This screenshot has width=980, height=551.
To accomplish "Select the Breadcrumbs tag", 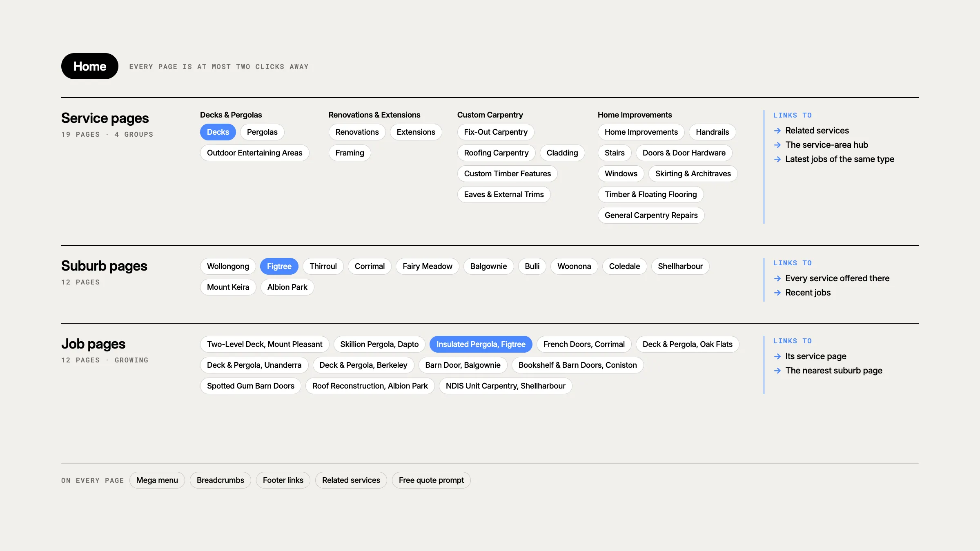I will (220, 480).
